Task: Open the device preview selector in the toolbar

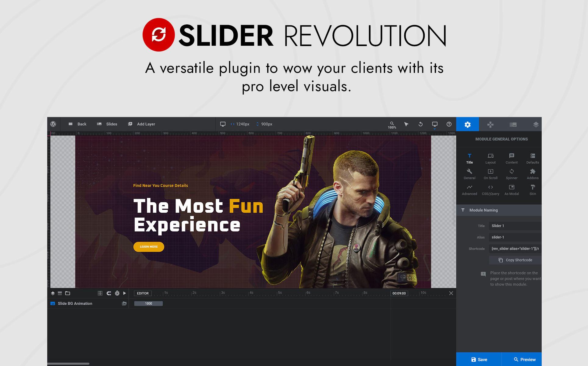Action: click(x=435, y=124)
